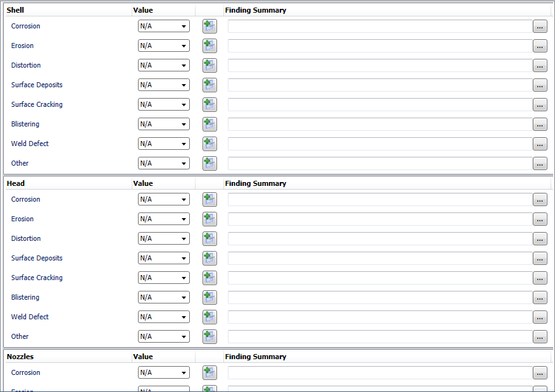555x392 pixels.
Task: Click the add finding icon for Shell Blistering
Action: point(209,124)
